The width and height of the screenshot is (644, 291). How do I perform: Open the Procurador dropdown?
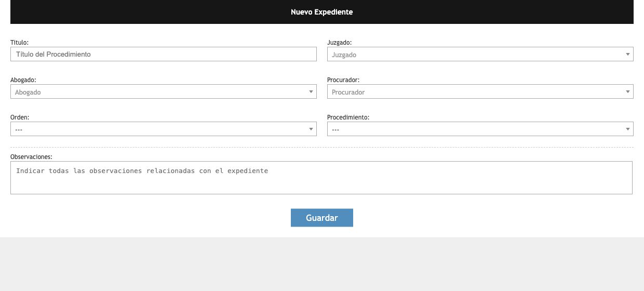(x=480, y=91)
